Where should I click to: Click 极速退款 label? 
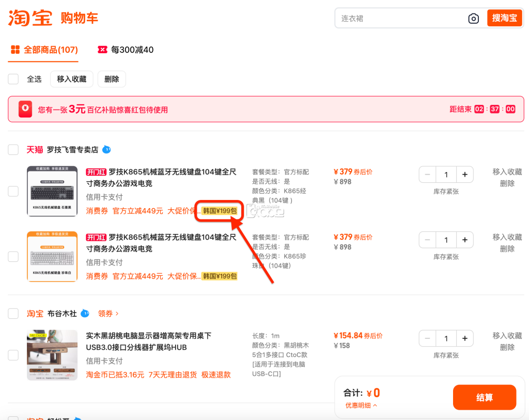[216, 375]
